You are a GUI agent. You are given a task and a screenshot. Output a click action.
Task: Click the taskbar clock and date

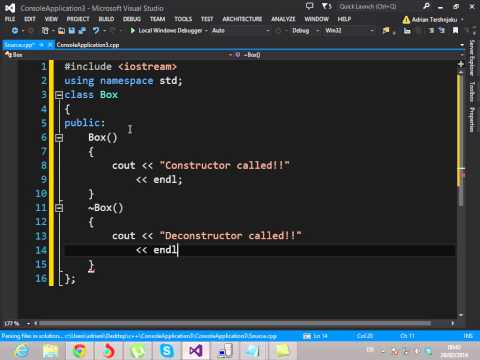pyautogui.click(x=455, y=351)
